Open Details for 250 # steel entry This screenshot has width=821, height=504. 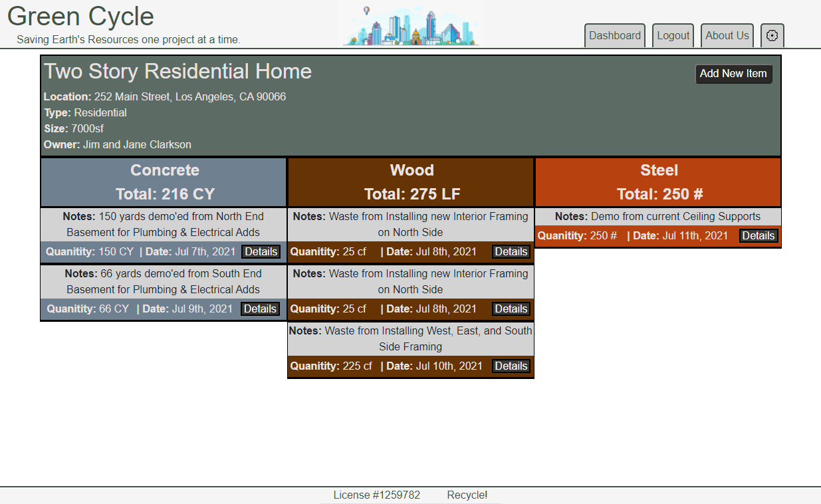pyautogui.click(x=758, y=236)
